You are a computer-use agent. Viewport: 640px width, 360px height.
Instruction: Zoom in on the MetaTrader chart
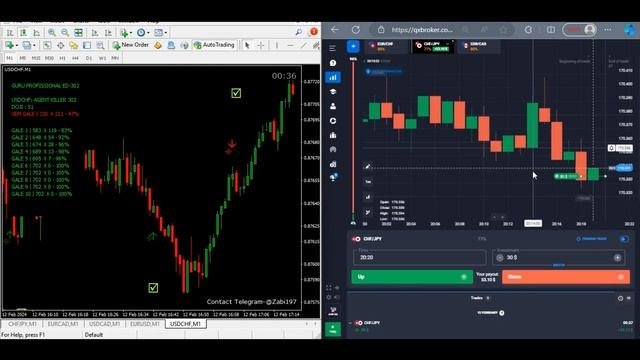pyautogui.click(x=52, y=32)
